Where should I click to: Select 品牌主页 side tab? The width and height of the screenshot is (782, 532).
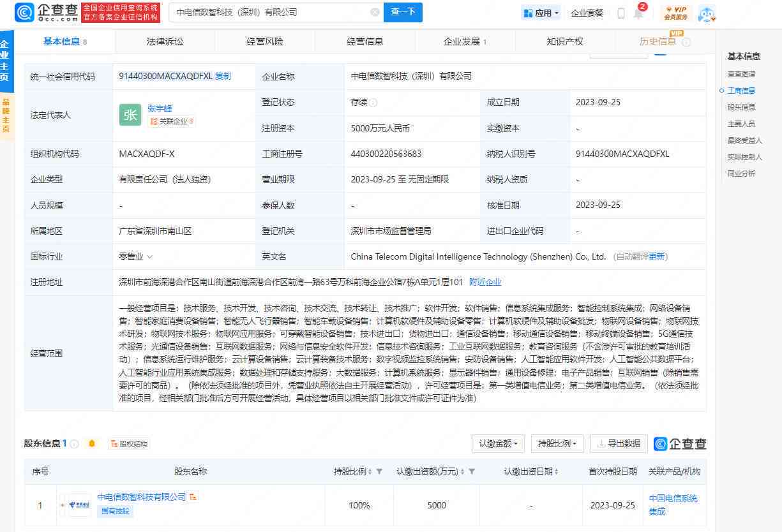point(6,115)
